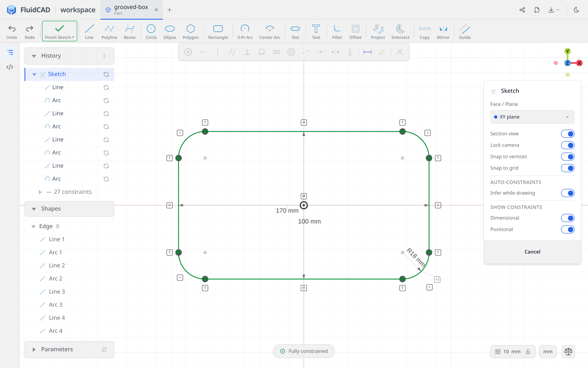Toggle Lock camera switch
The height and width of the screenshot is (368, 588).
tap(568, 145)
